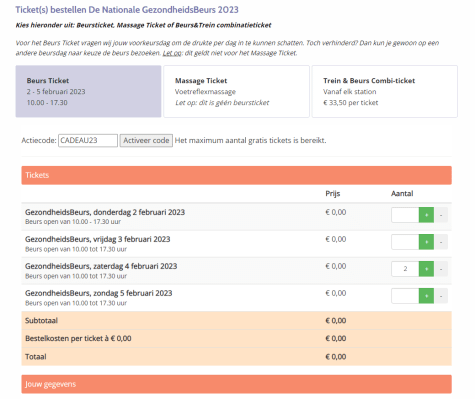475x399 pixels.
Task: Click 'GezondheidsBeurs, zondag 5 februari 2023' text
Action: point(99,293)
